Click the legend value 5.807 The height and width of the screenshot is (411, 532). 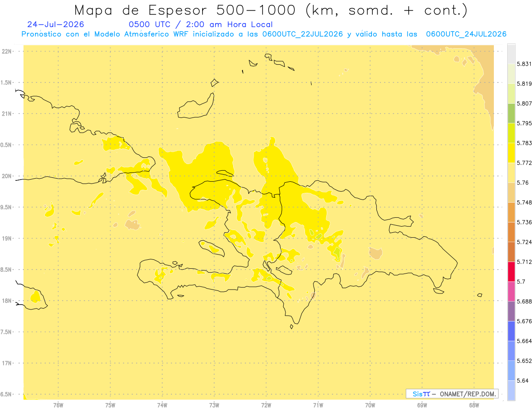pos(524,103)
